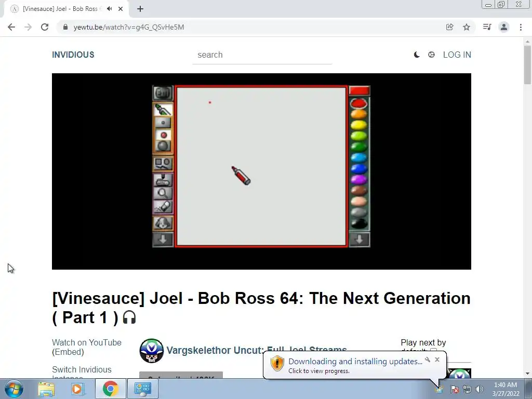
Task: Open the Control Panel taskbar icon
Action: click(x=143, y=389)
